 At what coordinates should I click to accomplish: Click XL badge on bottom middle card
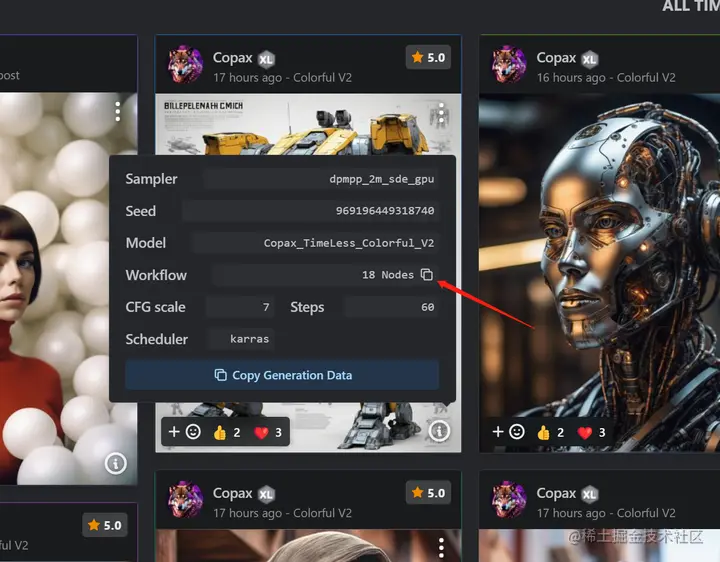(266, 495)
